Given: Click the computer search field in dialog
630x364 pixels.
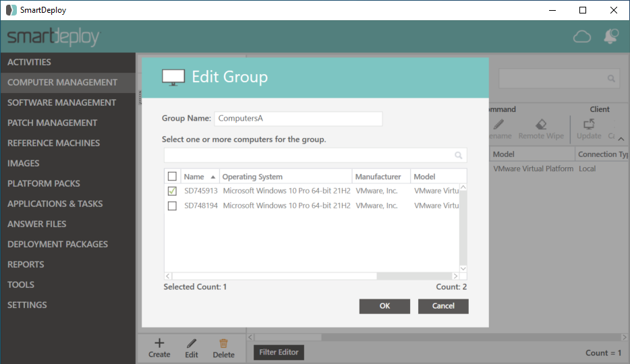Looking at the screenshot, I should [x=316, y=155].
